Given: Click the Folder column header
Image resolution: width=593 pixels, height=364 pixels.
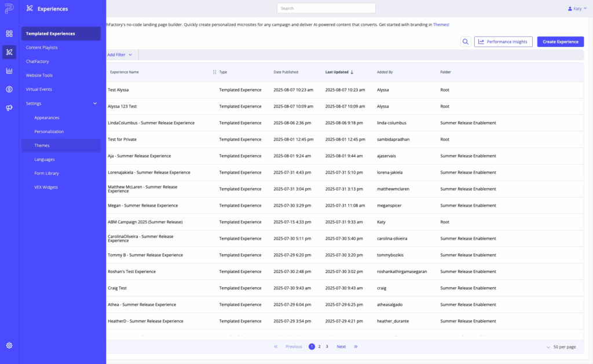Looking at the screenshot, I should pos(445,72).
